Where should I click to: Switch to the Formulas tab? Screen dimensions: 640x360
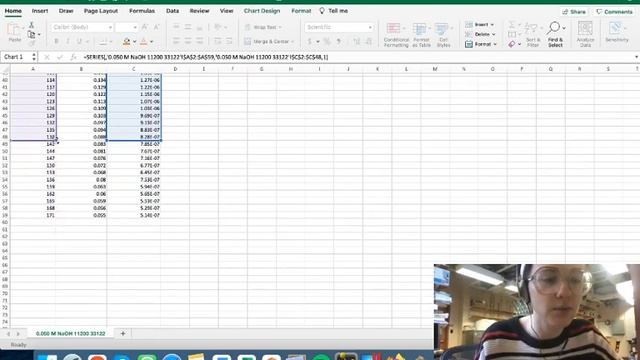pos(142,11)
